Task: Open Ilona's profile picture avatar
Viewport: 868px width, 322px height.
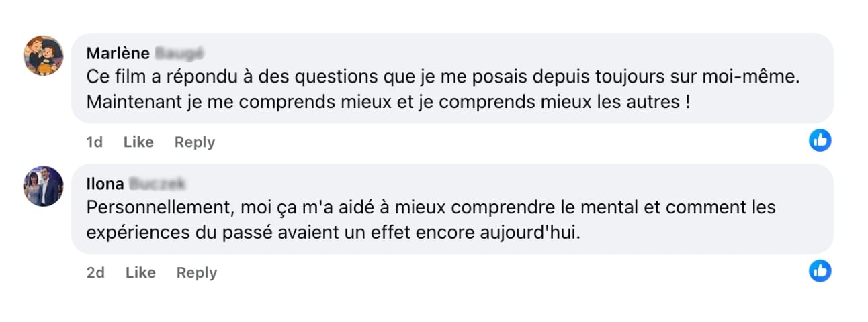Action: click(44, 186)
